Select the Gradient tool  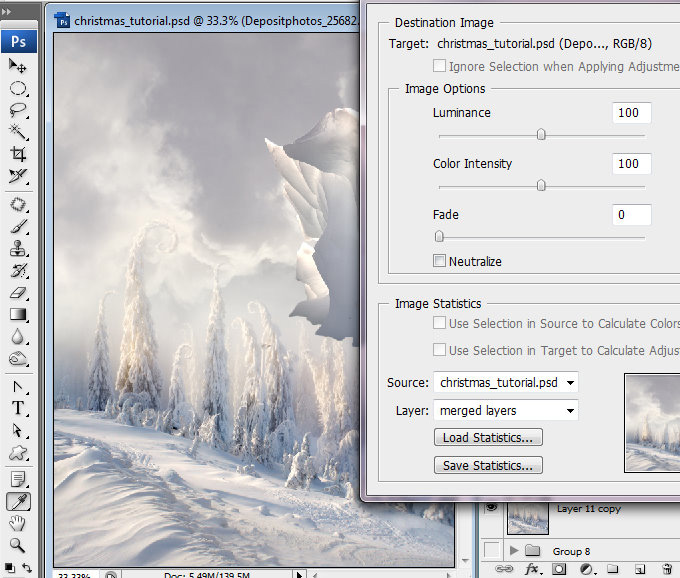18,314
